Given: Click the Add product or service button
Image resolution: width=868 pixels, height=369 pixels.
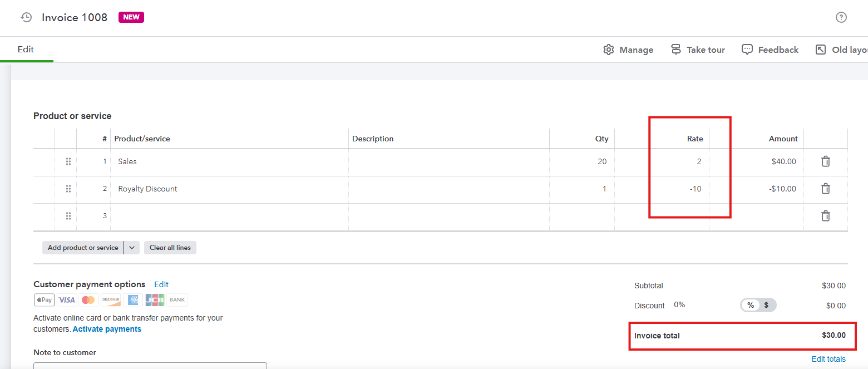Looking at the screenshot, I should (x=83, y=248).
